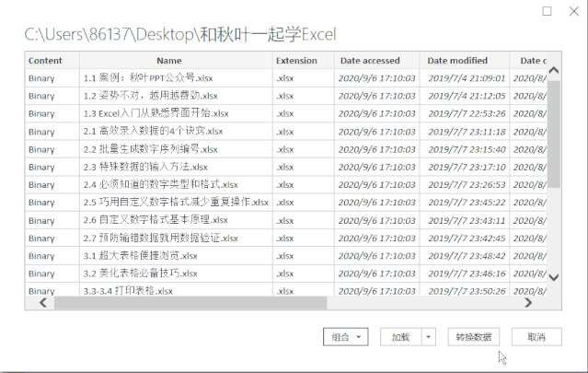This screenshot has height=373, width=588.
Task: Click modified date 2019/7/7 23:48:42
Action: 467,255
